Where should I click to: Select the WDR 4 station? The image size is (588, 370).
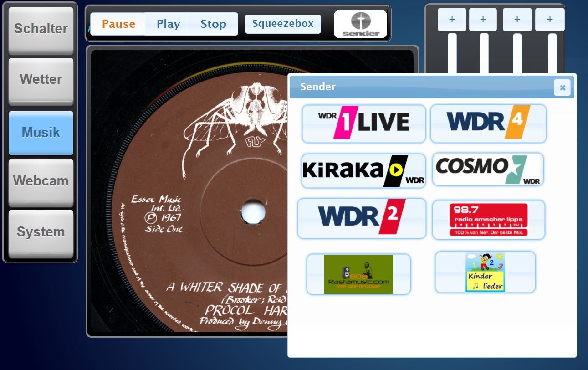(488, 123)
